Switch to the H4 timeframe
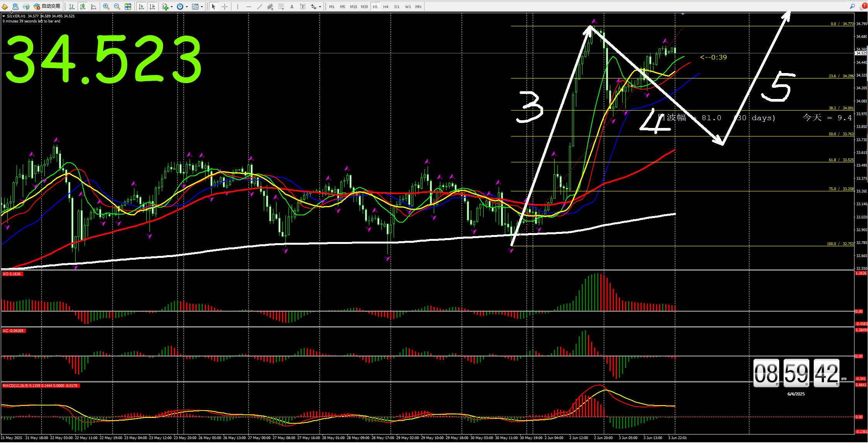 (386, 7)
